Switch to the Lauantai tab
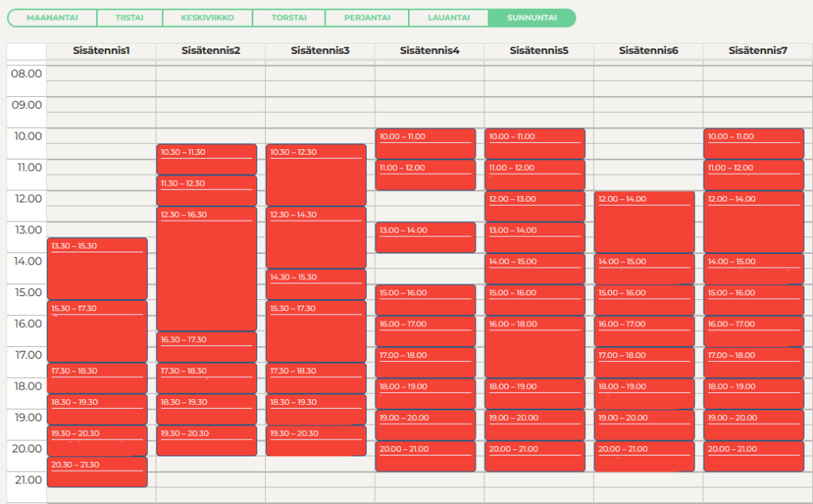 (x=448, y=17)
